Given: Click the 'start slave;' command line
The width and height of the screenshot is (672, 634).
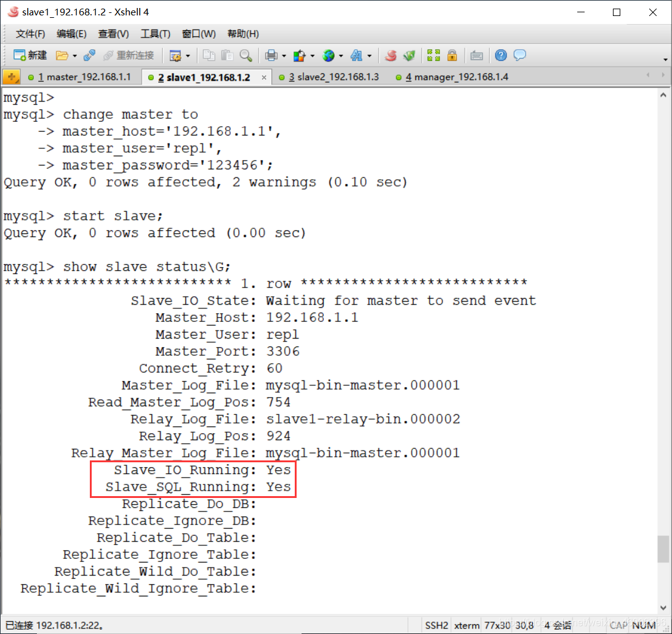Looking at the screenshot, I should click(x=113, y=216).
